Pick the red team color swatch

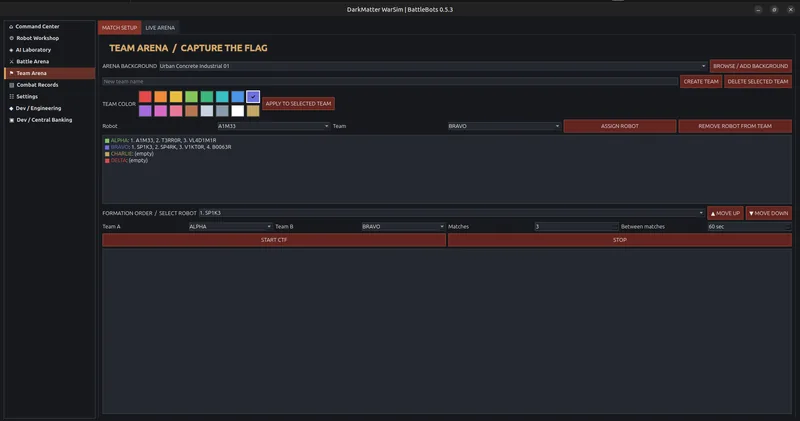point(145,96)
